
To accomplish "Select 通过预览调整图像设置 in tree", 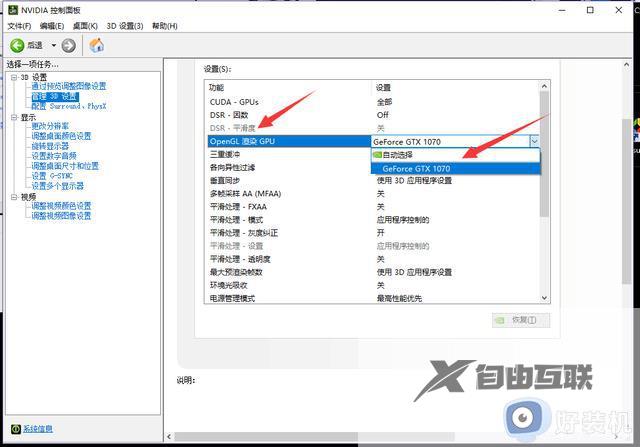I will pos(69,86).
